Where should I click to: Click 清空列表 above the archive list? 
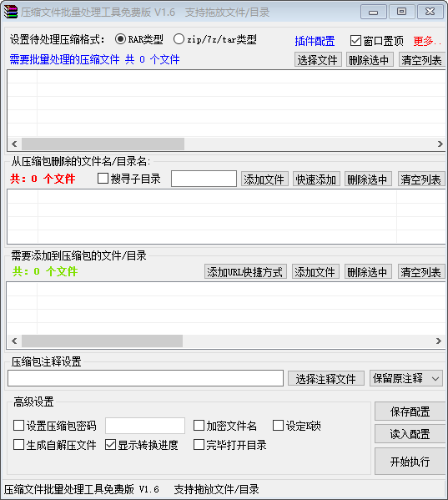422,59
